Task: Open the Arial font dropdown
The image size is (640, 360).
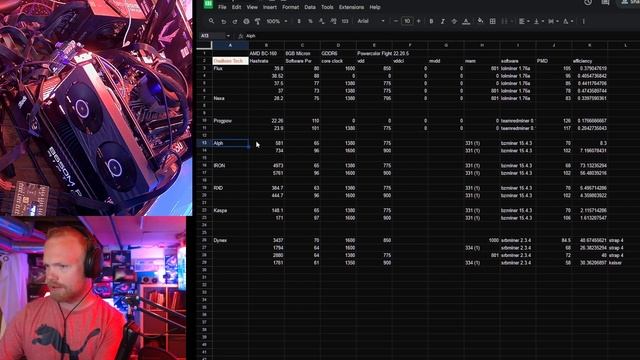Action: 371,21
